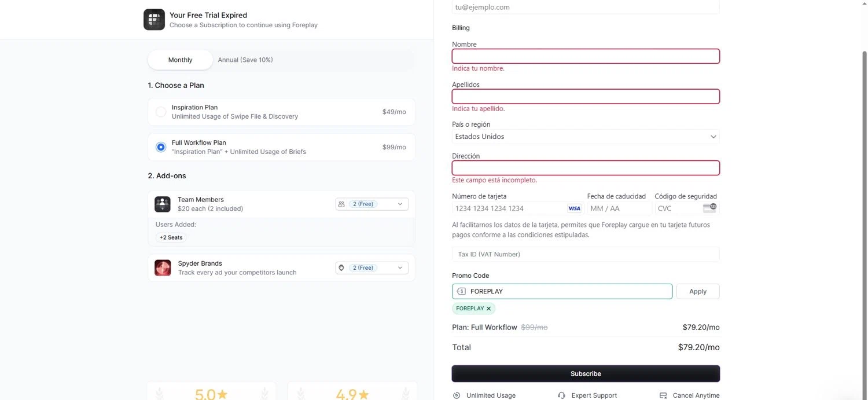This screenshot has width=868, height=400.
Task: Click the Foreplay logo icon in header
Action: [x=154, y=20]
